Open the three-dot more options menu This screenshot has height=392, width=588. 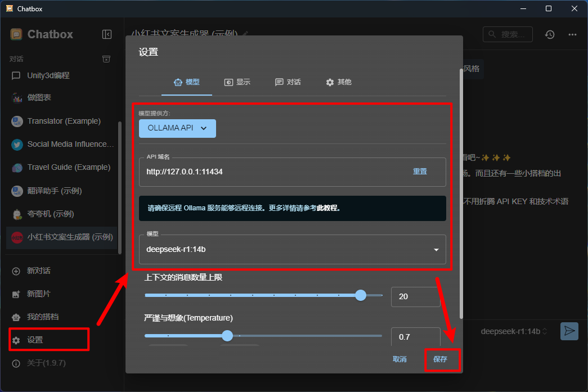coord(572,34)
